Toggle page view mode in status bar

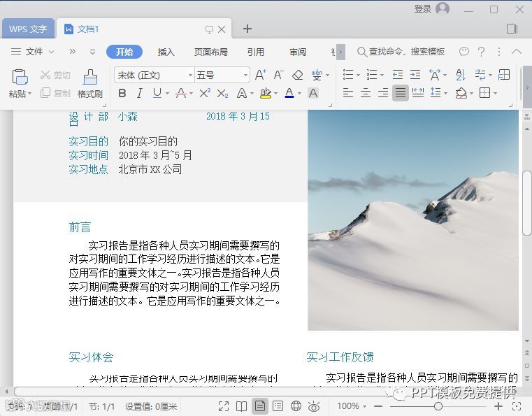pyautogui.click(x=260, y=406)
